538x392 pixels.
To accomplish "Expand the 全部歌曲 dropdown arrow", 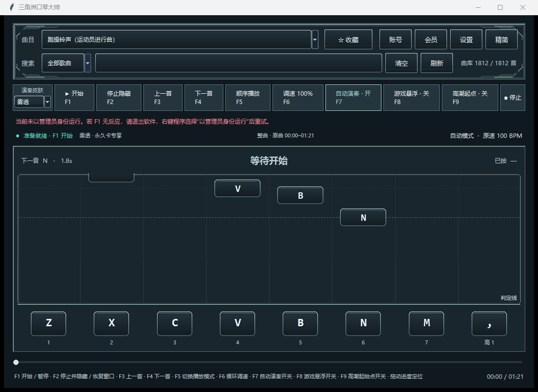I will [88, 63].
